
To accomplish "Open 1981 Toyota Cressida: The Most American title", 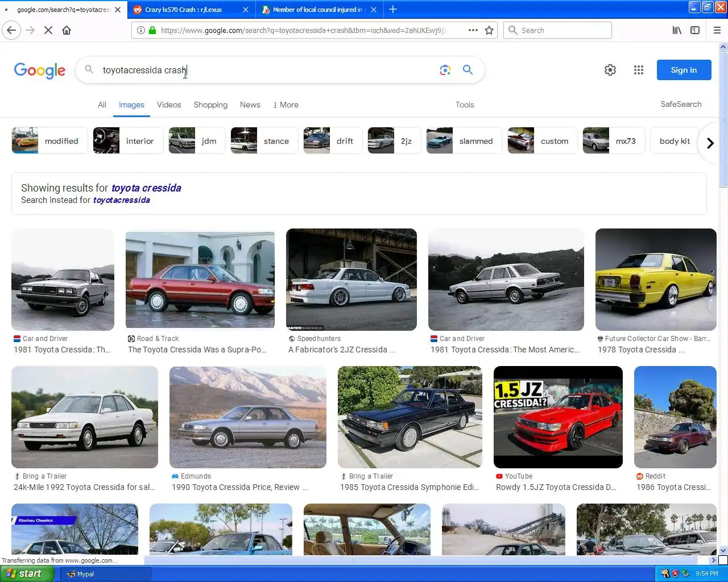I will pos(504,350).
